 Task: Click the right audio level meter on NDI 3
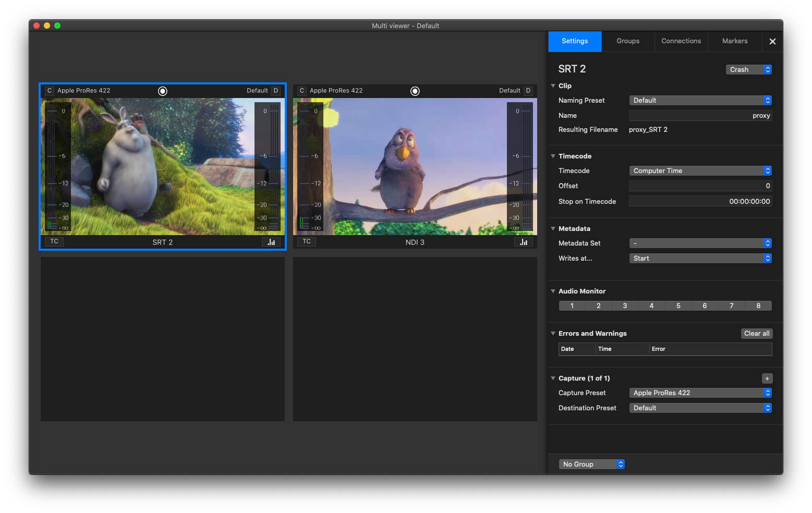tap(520, 167)
